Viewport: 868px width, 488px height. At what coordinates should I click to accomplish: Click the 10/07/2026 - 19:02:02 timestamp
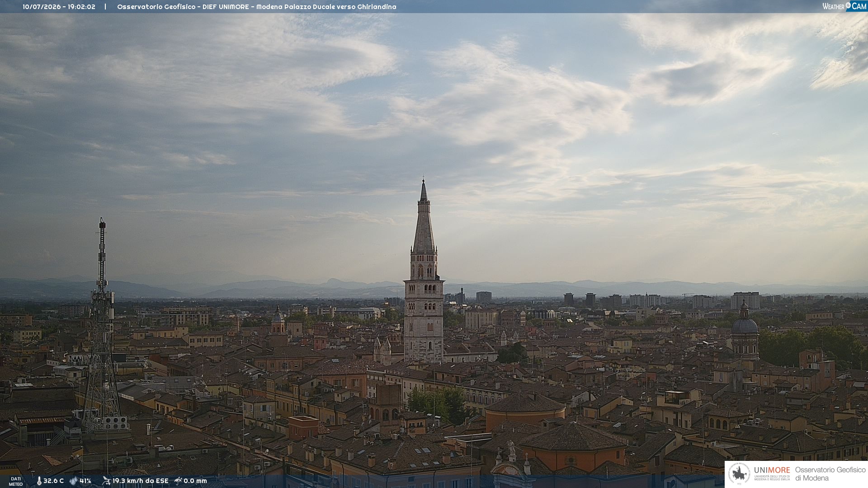59,7
